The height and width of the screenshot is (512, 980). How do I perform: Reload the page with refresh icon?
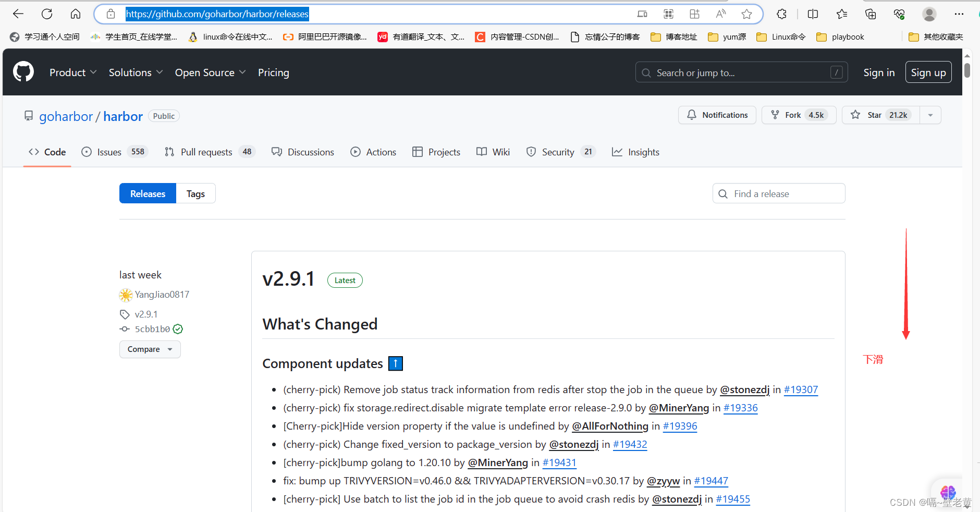tap(47, 14)
